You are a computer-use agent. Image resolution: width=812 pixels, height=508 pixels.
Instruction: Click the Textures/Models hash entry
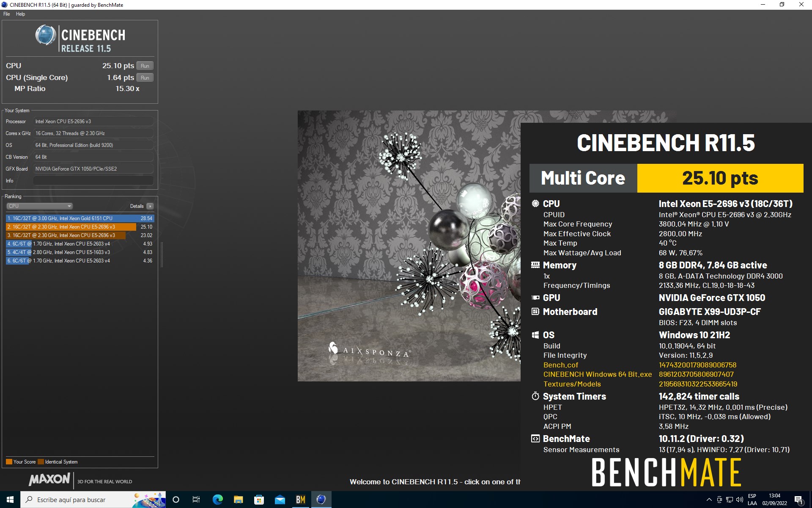point(698,384)
